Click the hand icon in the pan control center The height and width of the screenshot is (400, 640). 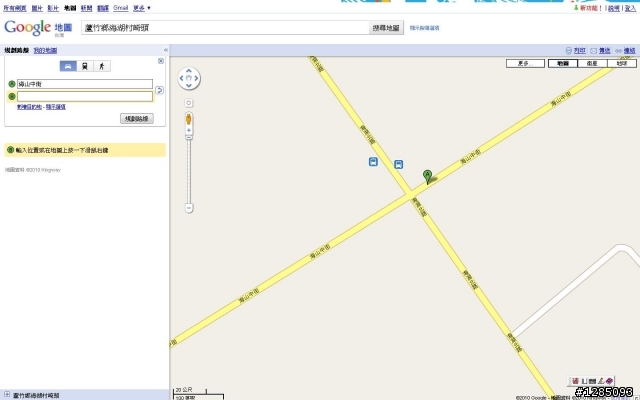[189, 78]
